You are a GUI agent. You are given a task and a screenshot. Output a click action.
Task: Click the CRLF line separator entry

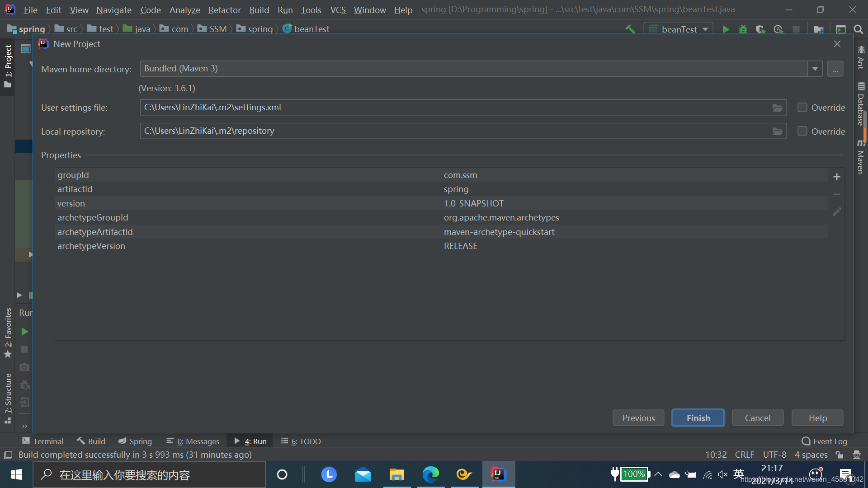(x=744, y=455)
